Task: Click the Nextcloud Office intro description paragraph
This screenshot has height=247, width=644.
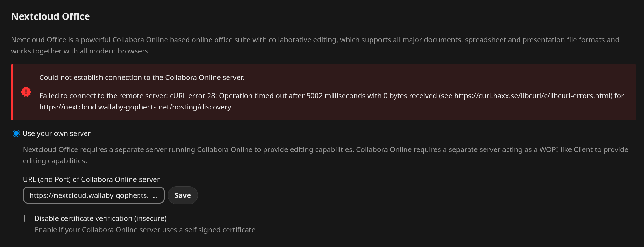Action: coord(315,40)
